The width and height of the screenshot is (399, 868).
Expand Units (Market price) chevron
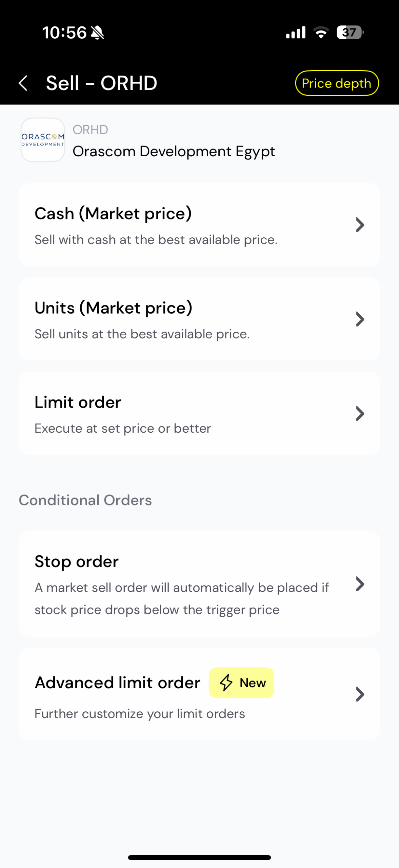(x=360, y=319)
